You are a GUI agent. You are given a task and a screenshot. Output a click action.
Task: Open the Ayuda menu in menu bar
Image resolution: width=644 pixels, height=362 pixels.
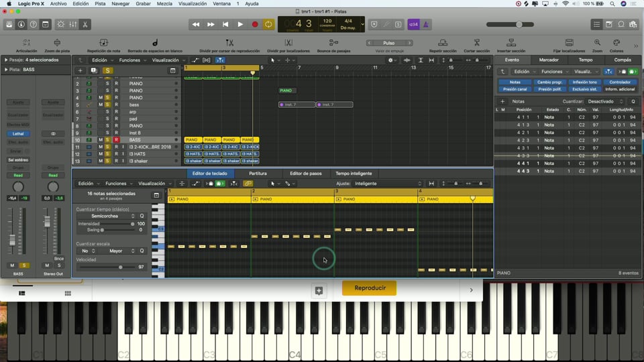tap(252, 4)
